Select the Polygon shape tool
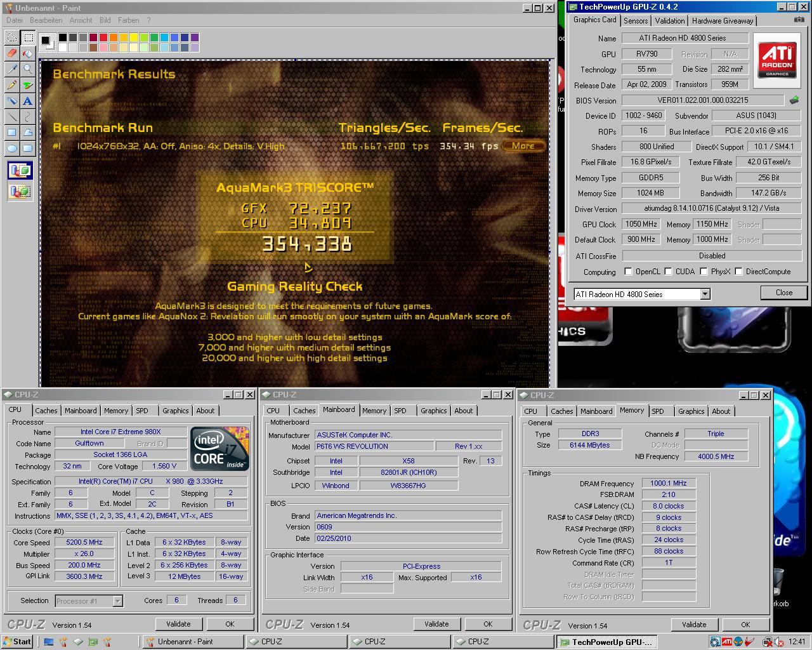 [x=27, y=133]
